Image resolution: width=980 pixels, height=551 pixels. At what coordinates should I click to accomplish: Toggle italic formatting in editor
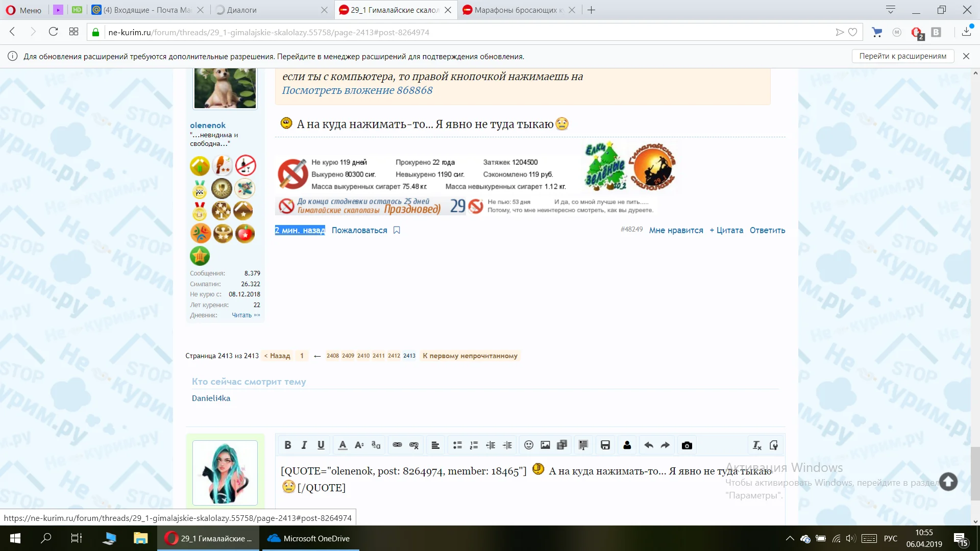pos(304,445)
